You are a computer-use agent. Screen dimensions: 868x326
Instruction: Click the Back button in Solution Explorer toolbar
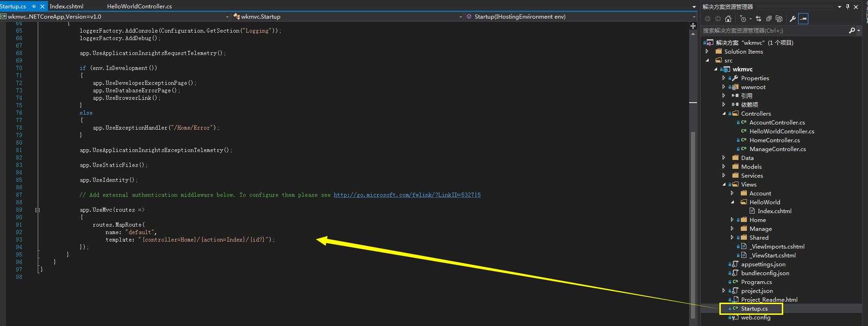[x=708, y=19]
